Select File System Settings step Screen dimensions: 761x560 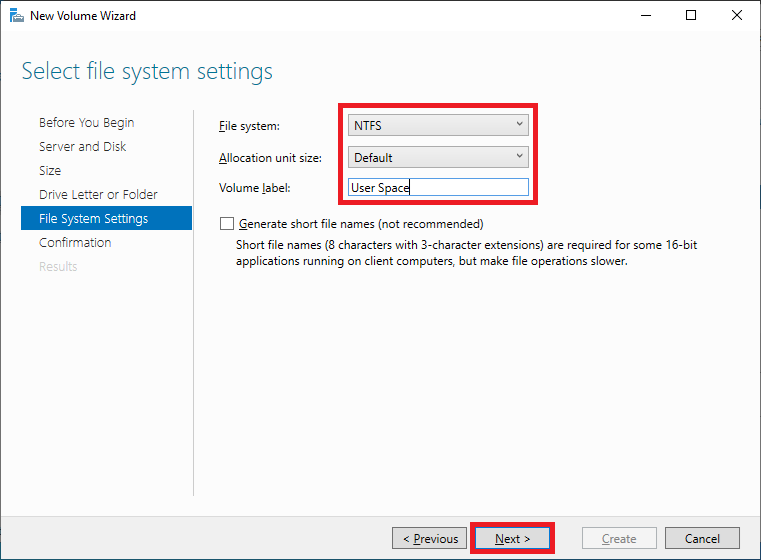[x=106, y=218]
